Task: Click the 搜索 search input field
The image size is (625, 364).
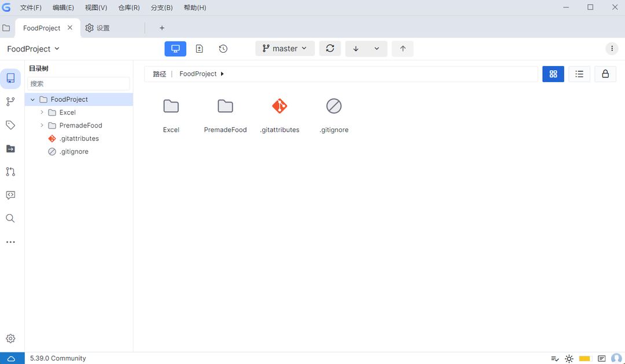Action: point(79,84)
